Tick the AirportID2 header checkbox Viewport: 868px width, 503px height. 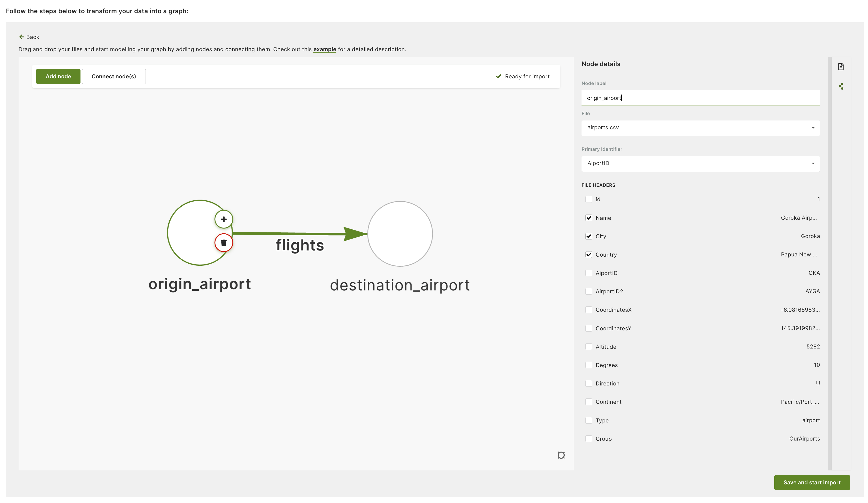pyautogui.click(x=589, y=291)
